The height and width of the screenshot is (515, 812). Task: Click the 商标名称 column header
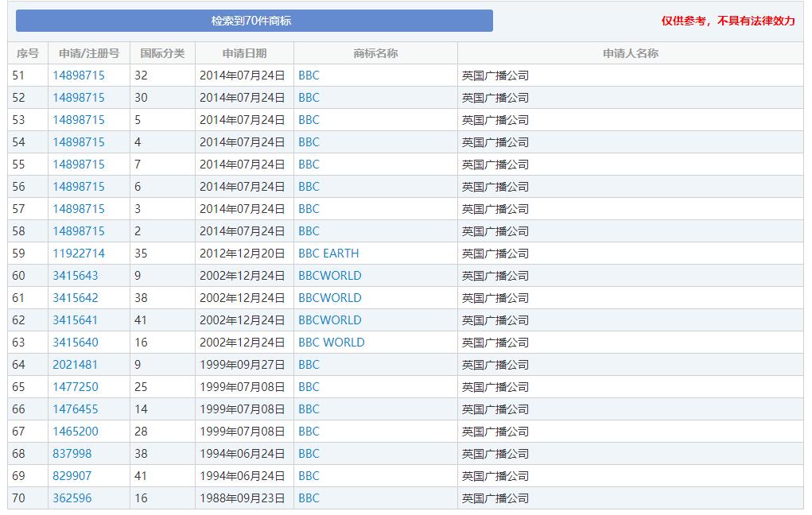[x=375, y=53]
